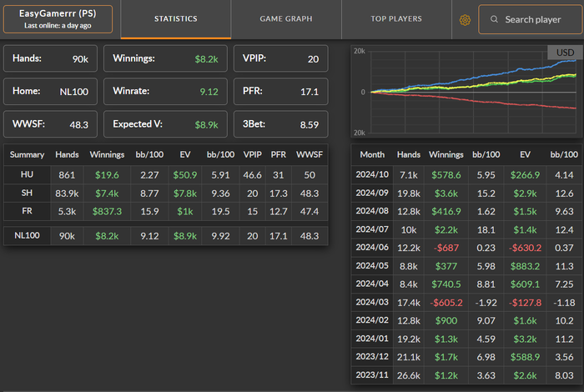Image resolution: width=584 pixels, height=392 pixels.
Task: Select the HU summary row
Action: pyautogui.click(x=167, y=174)
